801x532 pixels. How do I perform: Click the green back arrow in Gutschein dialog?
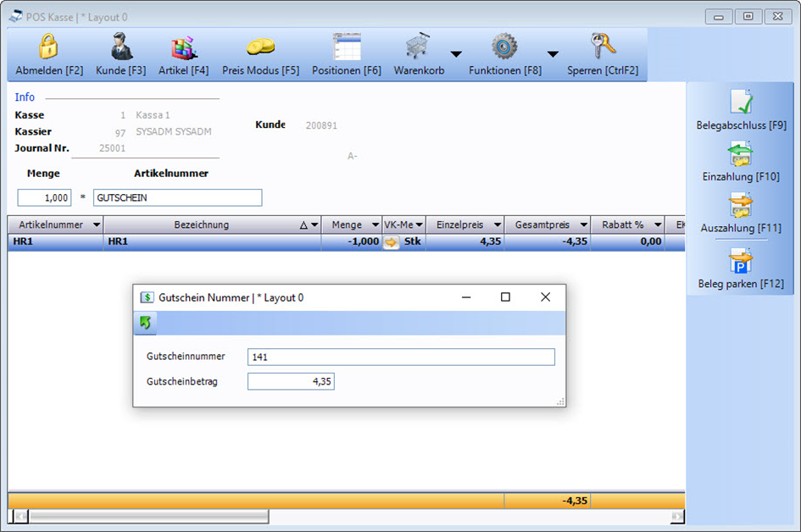[145, 323]
